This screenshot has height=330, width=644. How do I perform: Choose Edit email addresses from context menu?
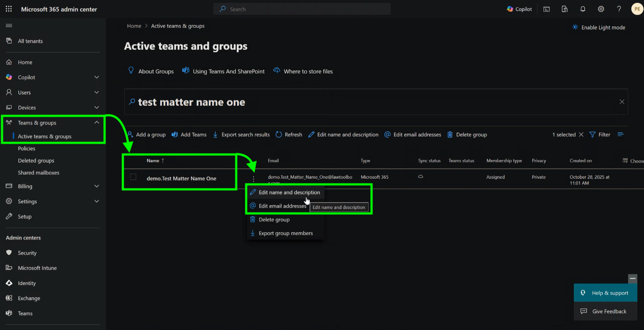click(278, 206)
